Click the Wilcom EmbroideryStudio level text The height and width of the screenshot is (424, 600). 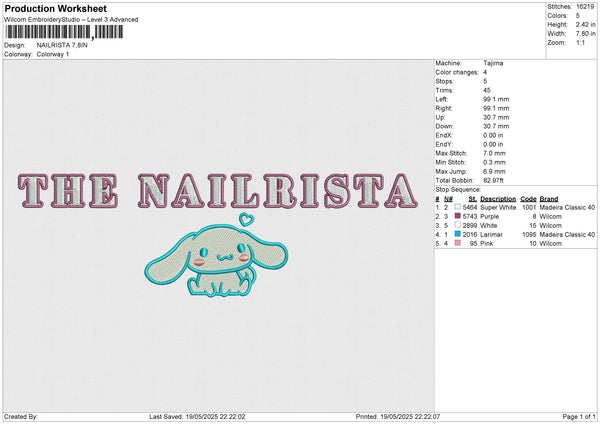pyautogui.click(x=71, y=20)
